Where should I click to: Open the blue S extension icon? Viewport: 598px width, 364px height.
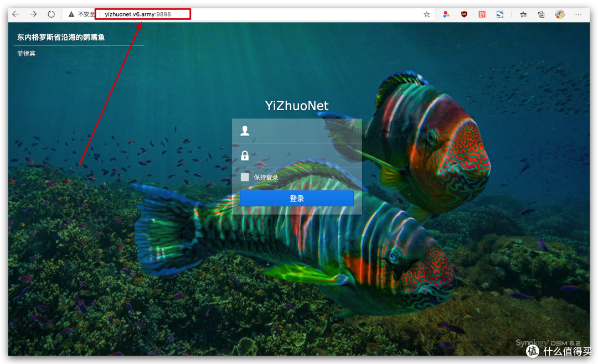(500, 14)
